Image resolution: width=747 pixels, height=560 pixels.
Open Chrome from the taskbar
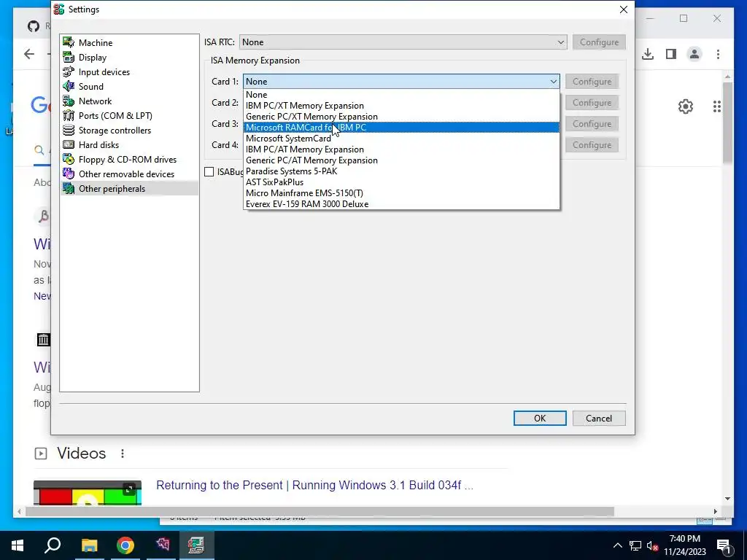[x=125, y=545]
